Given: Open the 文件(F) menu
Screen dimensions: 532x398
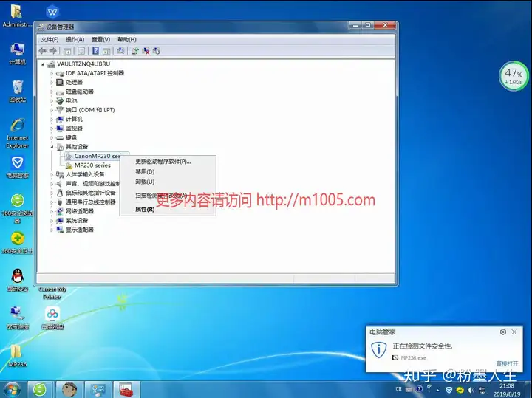Looking at the screenshot, I should coord(50,40).
